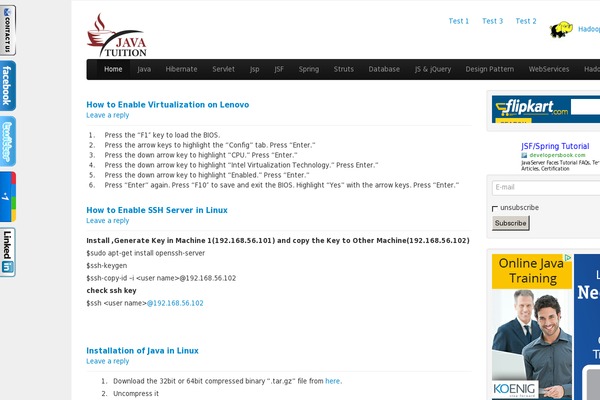
Task: Click the Subscribe button
Action: point(510,223)
